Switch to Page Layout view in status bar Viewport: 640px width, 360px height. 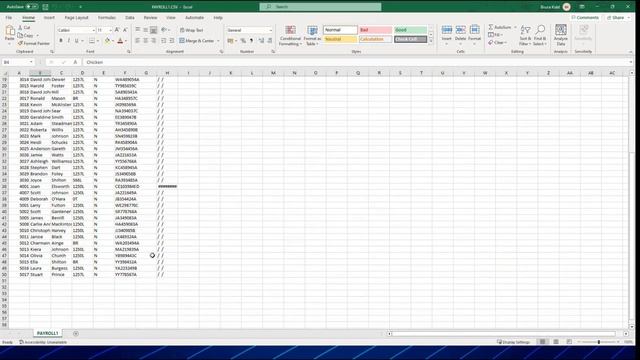(x=556, y=342)
